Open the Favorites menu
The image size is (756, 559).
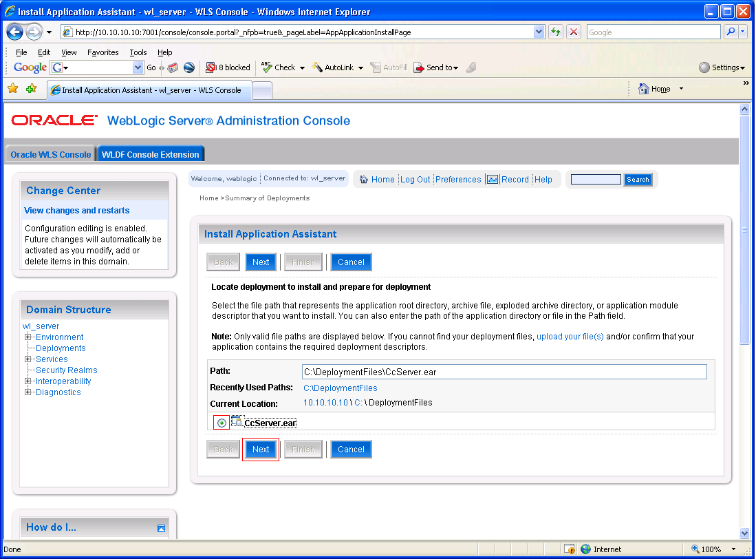[102, 52]
